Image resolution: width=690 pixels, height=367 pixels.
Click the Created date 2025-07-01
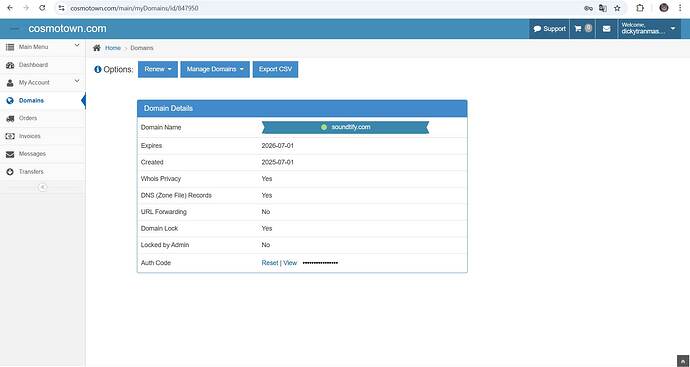(278, 162)
